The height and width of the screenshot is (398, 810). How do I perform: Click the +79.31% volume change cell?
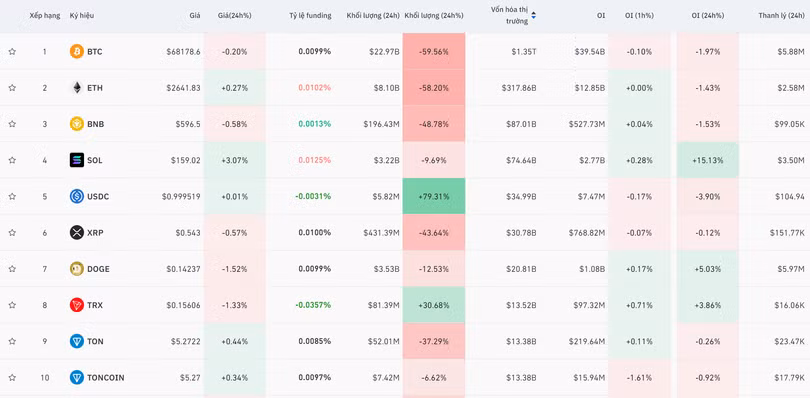pyautogui.click(x=434, y=196)
